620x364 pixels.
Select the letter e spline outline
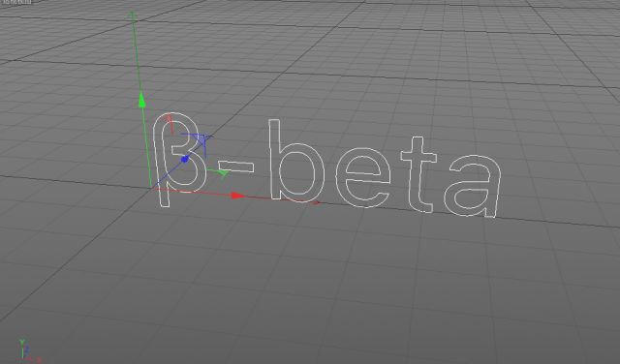point(363,177)
